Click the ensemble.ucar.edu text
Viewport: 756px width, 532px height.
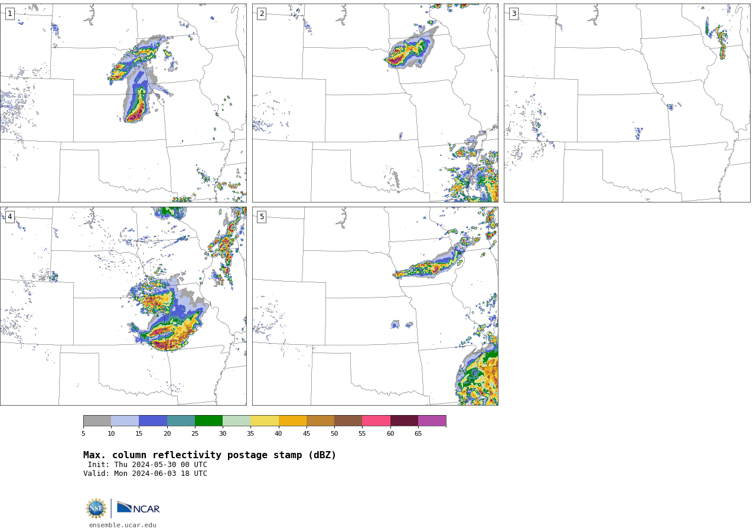[123, 525]
